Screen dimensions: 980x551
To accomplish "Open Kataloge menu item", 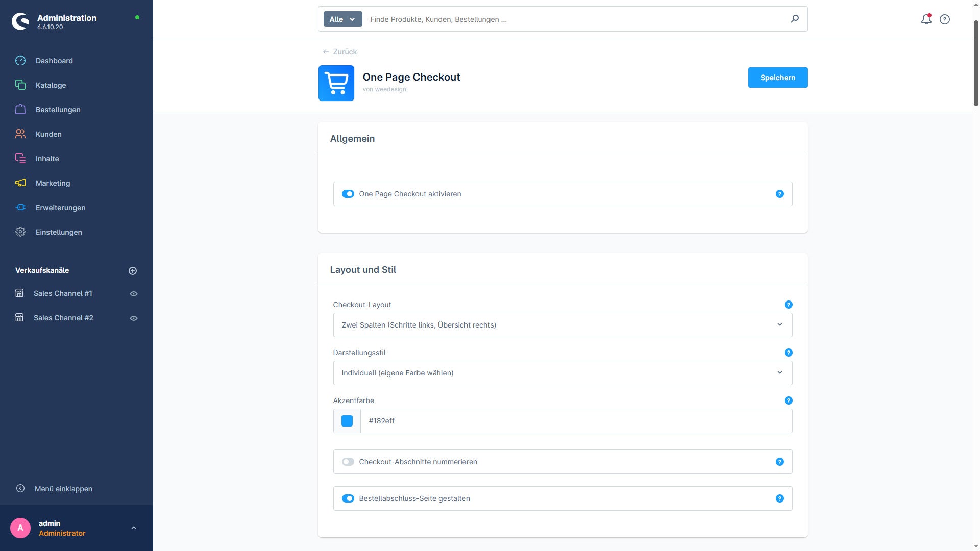I will [x=51, y=85].
